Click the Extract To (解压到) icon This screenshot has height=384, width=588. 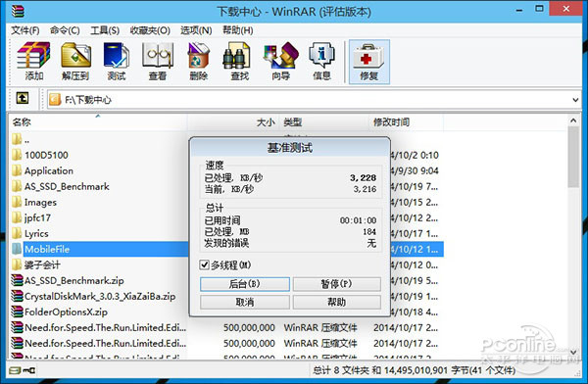click(x=75, y=61)
